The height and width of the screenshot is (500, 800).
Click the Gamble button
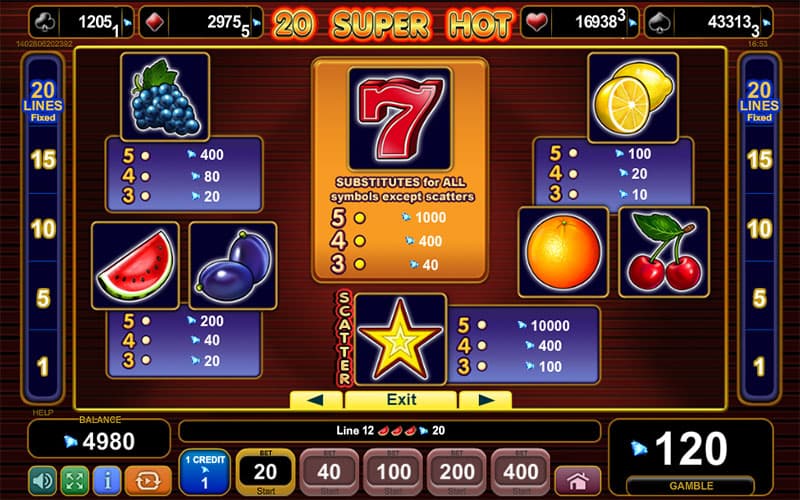691,486
